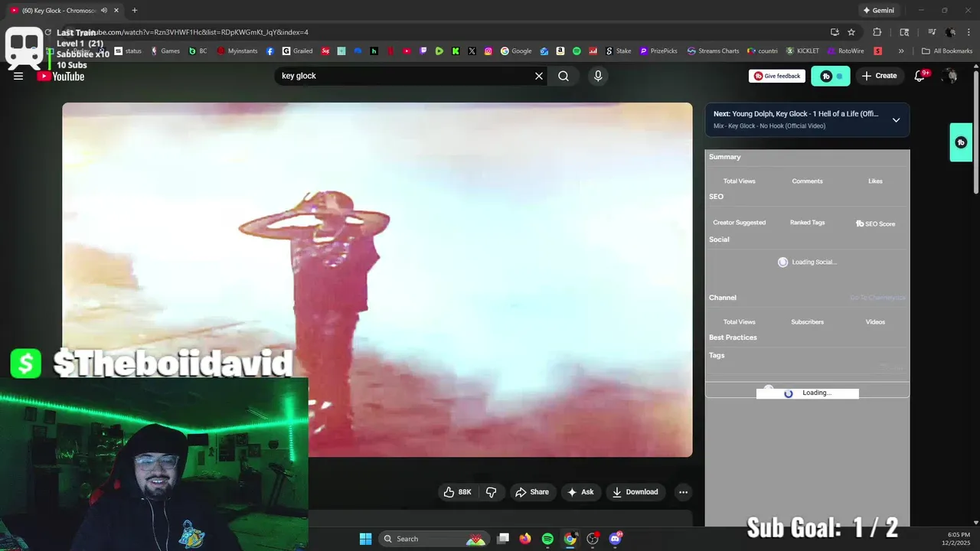The image size is (980, 551).
Task: Open the Instagram bookmark icon
Action: [488, 51]
